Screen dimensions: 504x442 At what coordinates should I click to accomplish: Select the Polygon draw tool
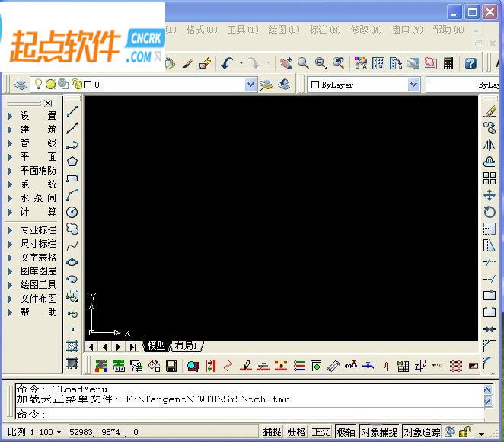click(72, 162)
